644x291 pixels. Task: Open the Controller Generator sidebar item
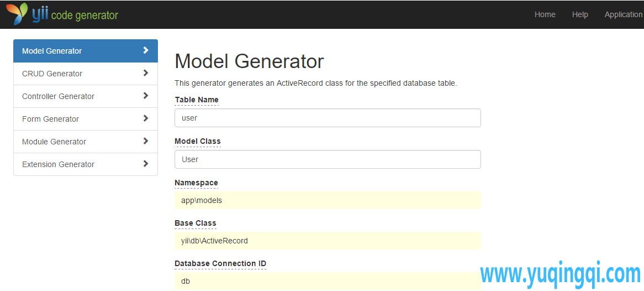pyautogui.click(x=58, y=96)
